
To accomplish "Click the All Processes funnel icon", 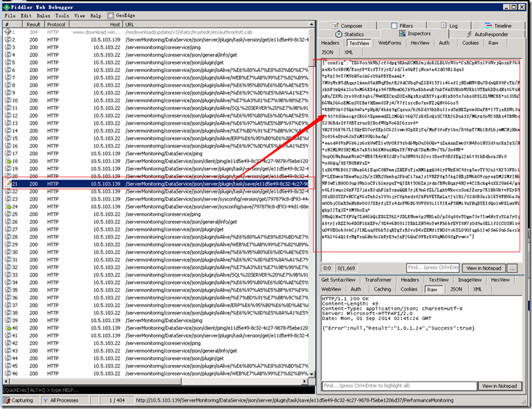I will pos(45,400).
